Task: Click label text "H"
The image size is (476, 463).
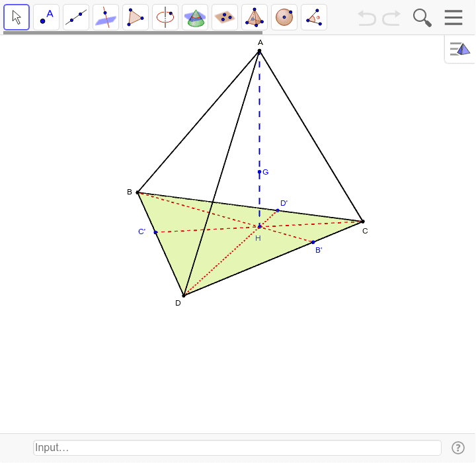Action: click(258, 238)
